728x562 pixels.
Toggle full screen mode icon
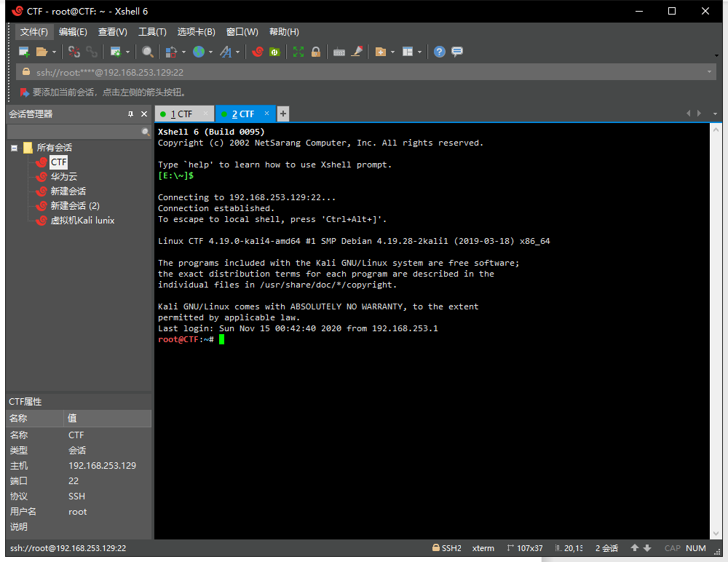click(298, 52)
